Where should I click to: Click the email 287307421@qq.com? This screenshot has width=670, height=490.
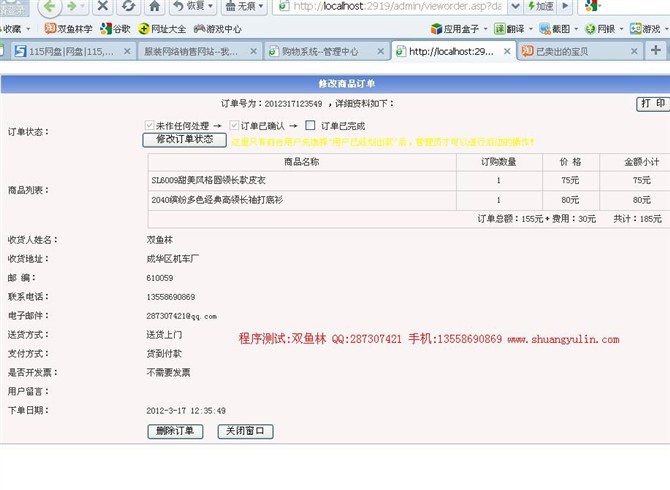coord(182,316)
